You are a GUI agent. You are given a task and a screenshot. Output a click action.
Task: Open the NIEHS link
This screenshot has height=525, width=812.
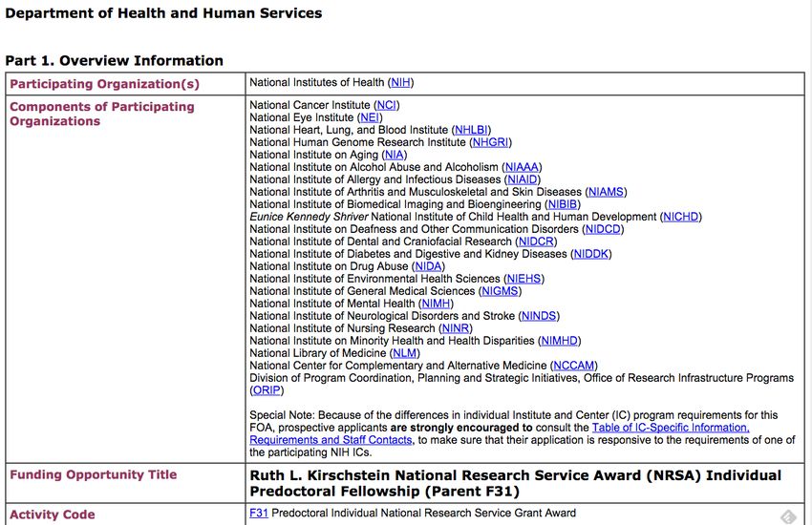[524, 279]
